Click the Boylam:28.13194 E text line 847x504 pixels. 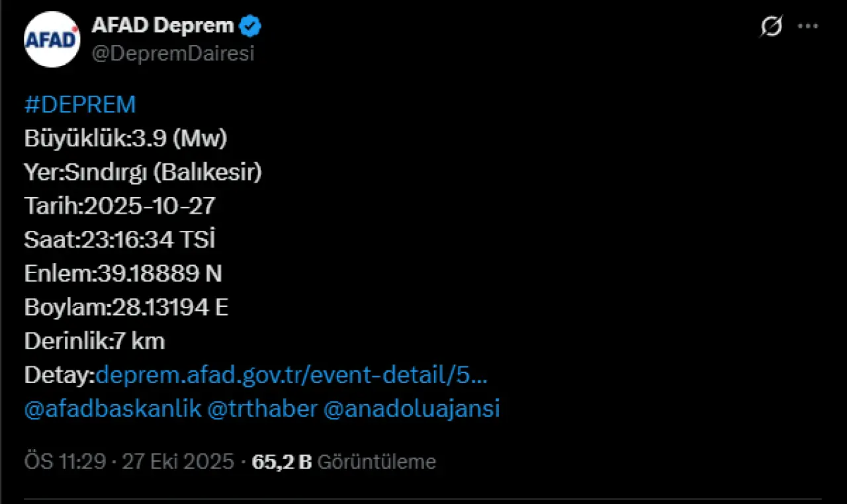point(126,308)
